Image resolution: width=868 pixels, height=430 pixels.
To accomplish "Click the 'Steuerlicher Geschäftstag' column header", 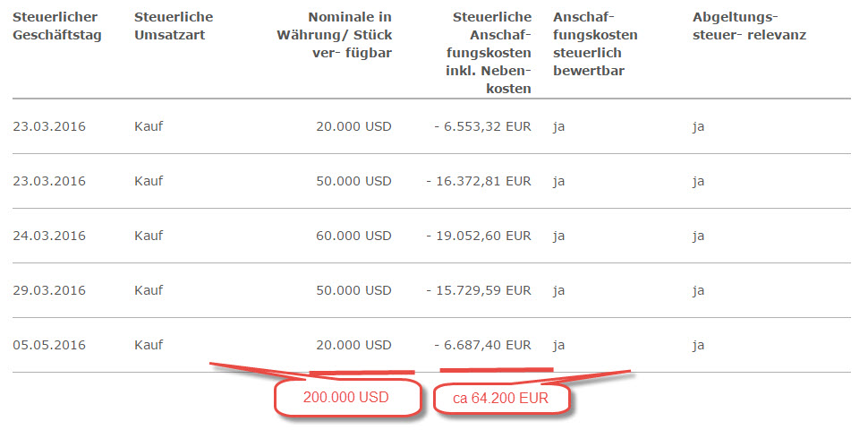I will tap(55, 26).
